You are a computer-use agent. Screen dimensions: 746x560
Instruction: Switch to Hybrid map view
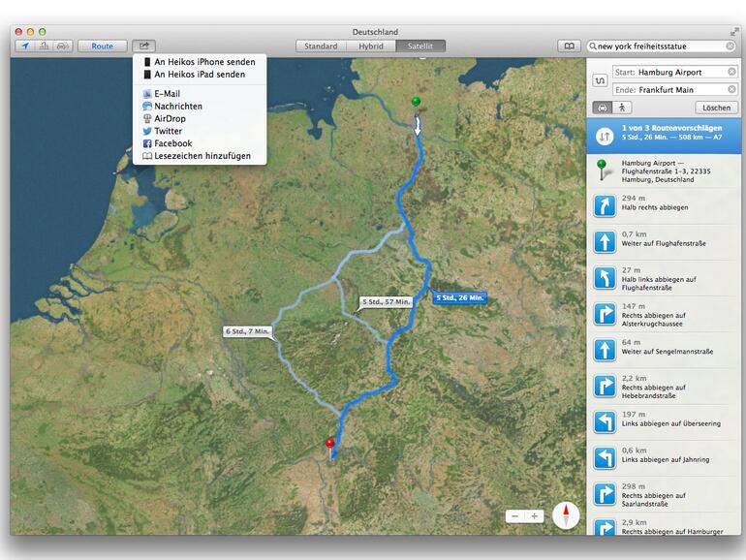coord(371,47)
